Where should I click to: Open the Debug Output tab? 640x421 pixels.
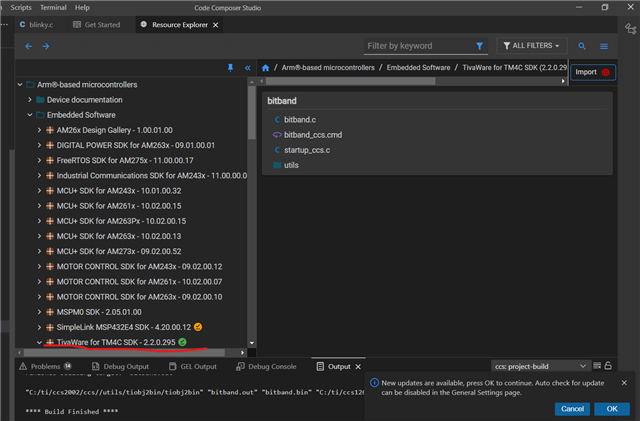coord(120,366)
